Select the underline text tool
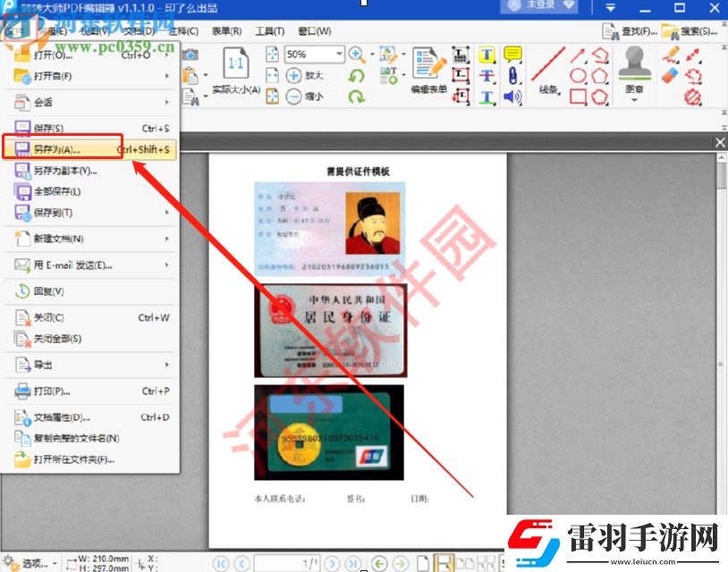The image size is (728, 572). [487, 97]
